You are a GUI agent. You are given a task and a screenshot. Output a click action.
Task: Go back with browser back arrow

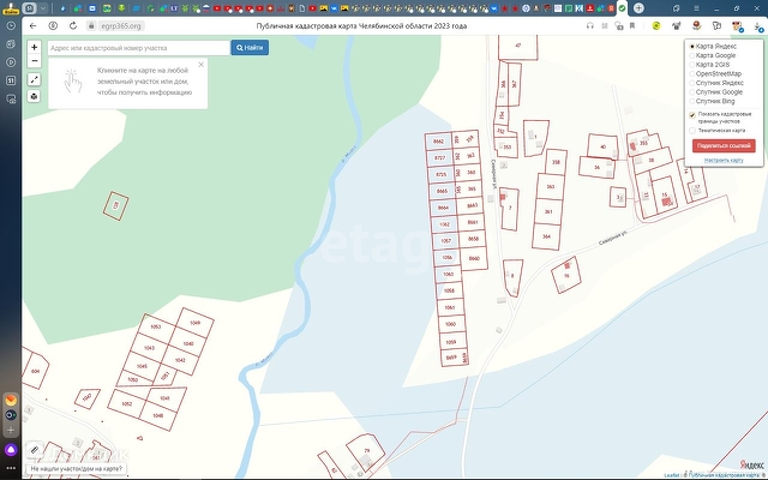click(33, 25)
